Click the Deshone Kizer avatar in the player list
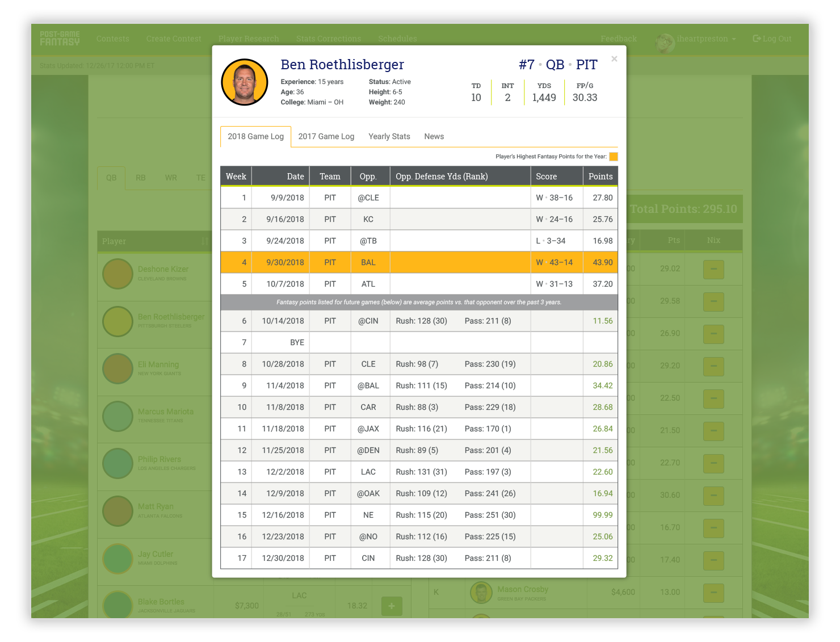Screen dimensions: 840x642 pyautogui.click(x=117, y=274)
